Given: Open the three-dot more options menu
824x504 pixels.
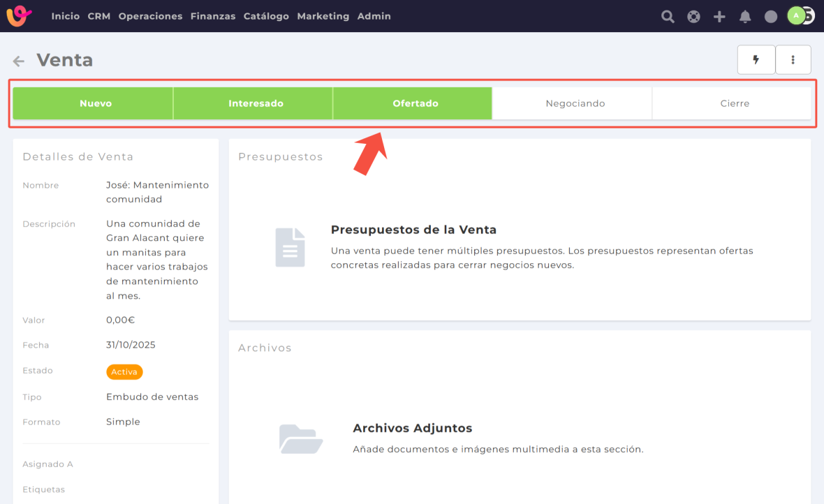Looking at the screenshot, I should [x=793, y=60].
